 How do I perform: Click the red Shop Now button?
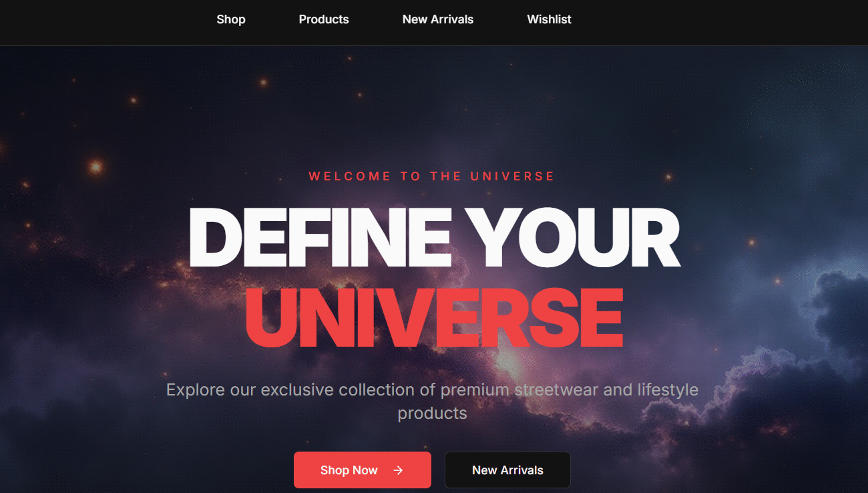(363, 470)
